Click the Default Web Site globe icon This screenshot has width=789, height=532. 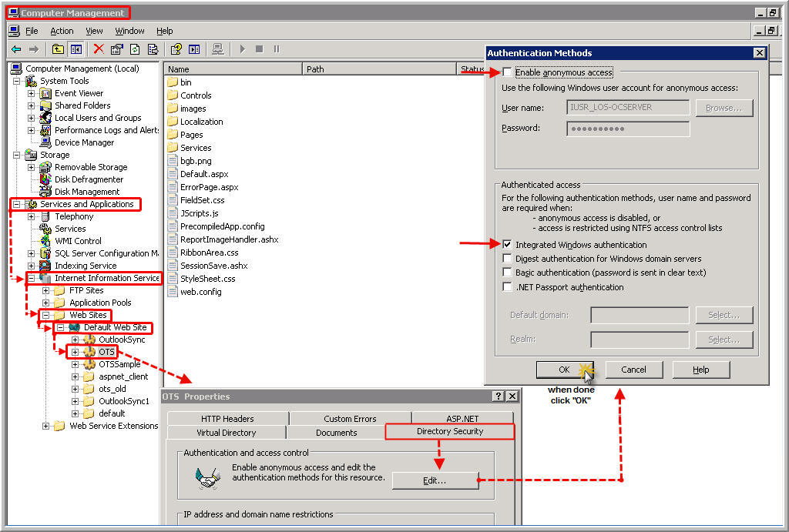tap(75, 327)
